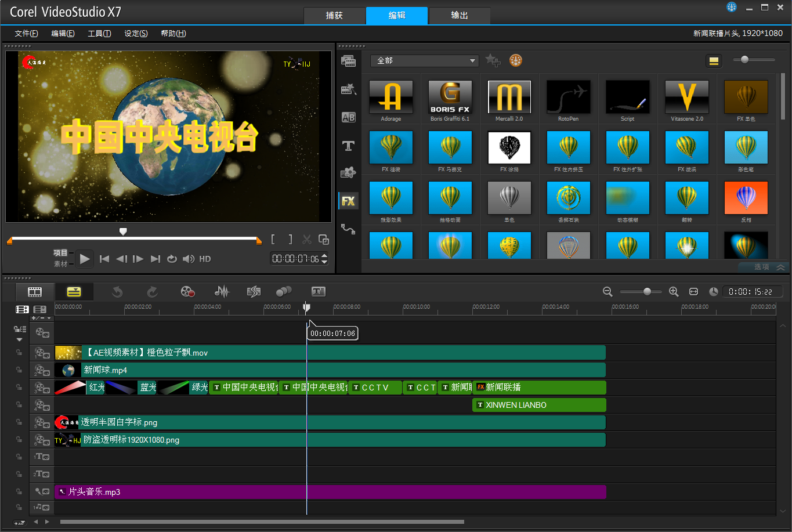The image size is (792, 532).
Task: Open the Graphic library flower icon
Action: [348, 173]
